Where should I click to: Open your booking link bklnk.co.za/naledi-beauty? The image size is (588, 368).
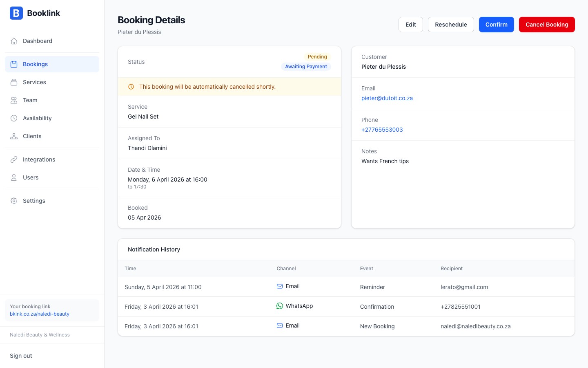40,314
